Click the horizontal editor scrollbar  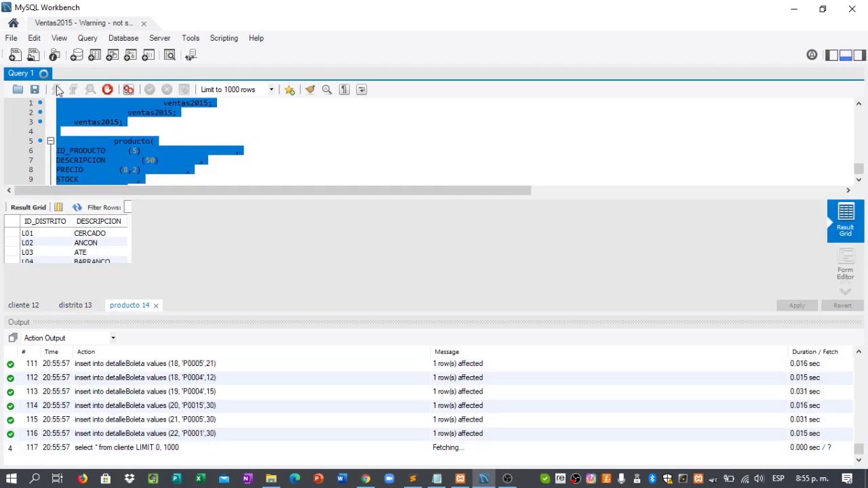pyautogui.click(x=271, y=190)
